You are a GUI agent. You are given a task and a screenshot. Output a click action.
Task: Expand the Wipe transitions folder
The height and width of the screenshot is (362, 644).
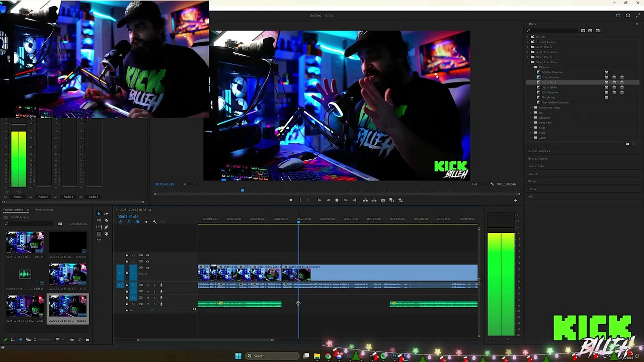[531, 133]
